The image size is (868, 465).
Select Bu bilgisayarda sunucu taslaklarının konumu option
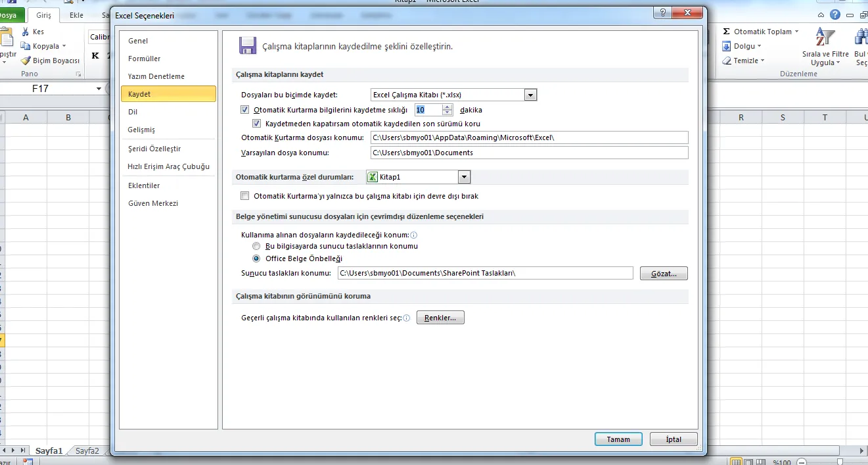256,246
